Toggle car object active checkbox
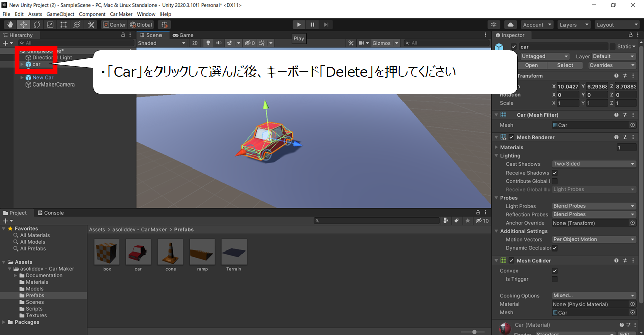Image resolution: width=644 pixels, height=335 pixels. point(514,47)
